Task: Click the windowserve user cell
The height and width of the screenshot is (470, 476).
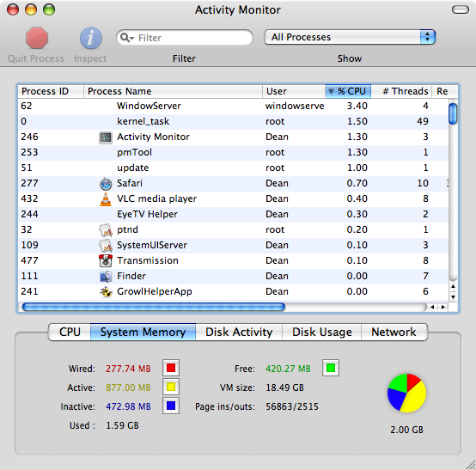Action: pos(295,106)
